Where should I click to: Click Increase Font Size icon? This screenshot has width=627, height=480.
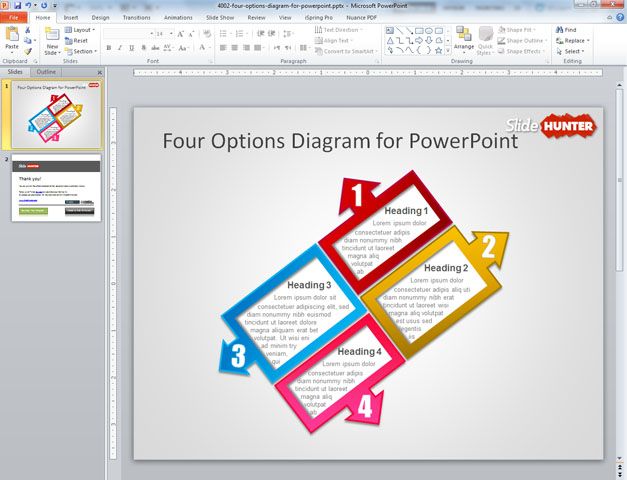coord(181,34)
